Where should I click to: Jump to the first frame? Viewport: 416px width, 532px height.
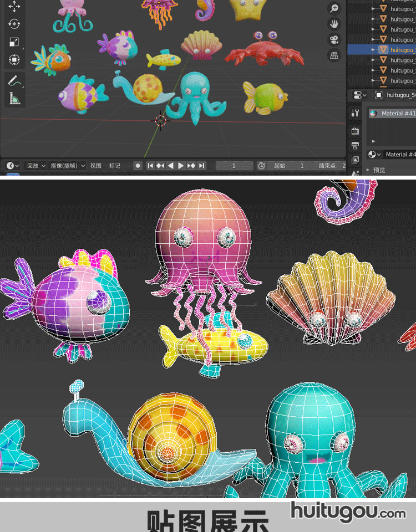tap(150, 166)
